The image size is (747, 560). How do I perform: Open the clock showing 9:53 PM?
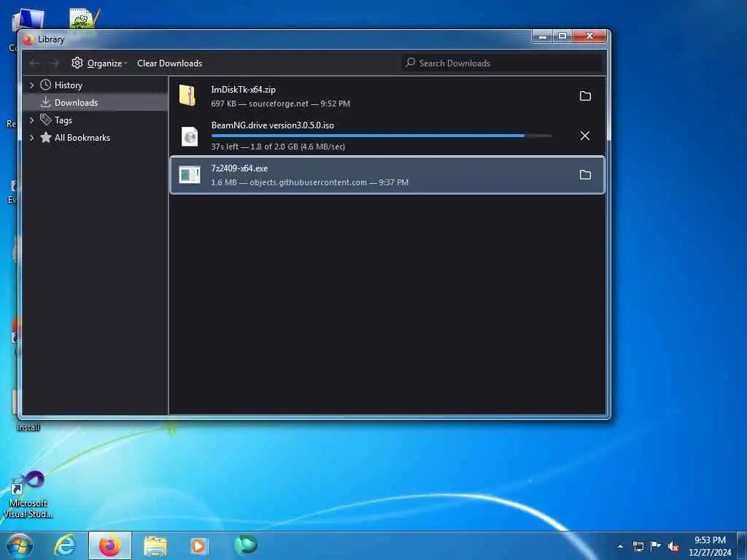coord(710,546)
